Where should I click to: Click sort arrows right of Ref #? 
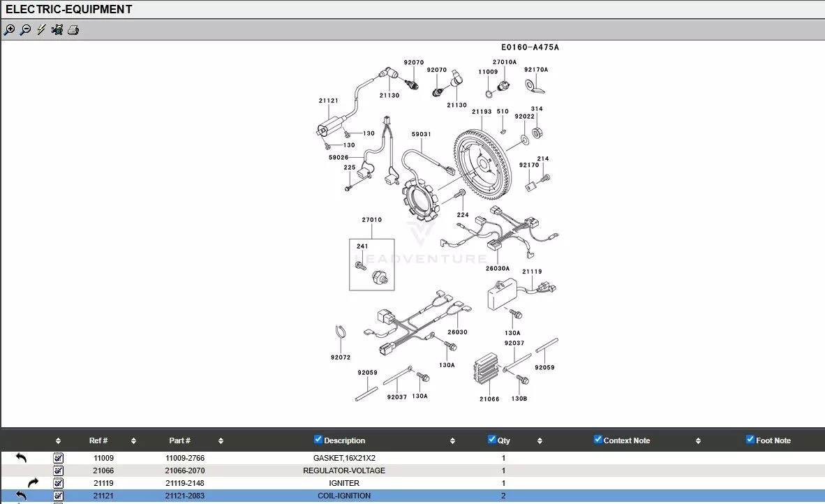tap(133, 441)
